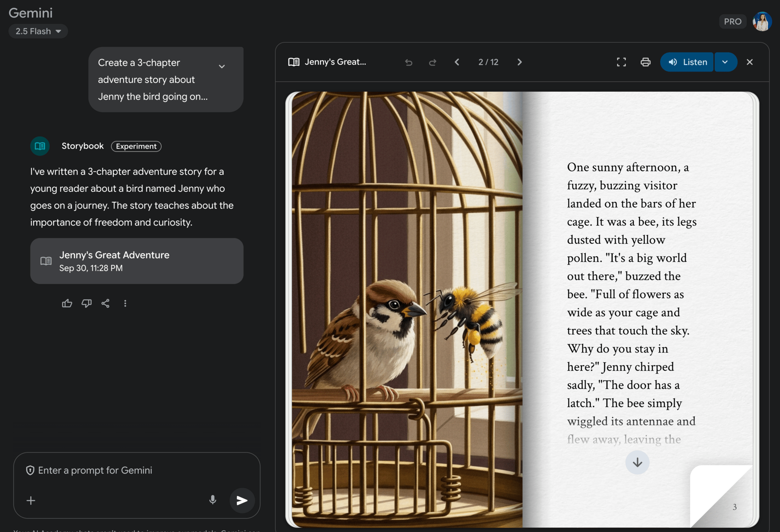This screenshot has height=532, width=780.
Task: Enter fullscreen storybook view
Action: tap(621, 62)
